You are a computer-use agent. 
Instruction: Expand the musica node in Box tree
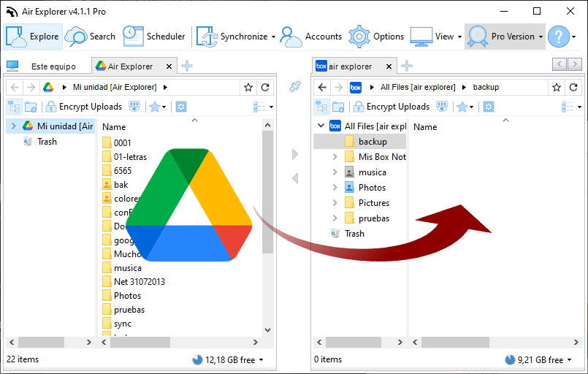click(x=335, y=172)
